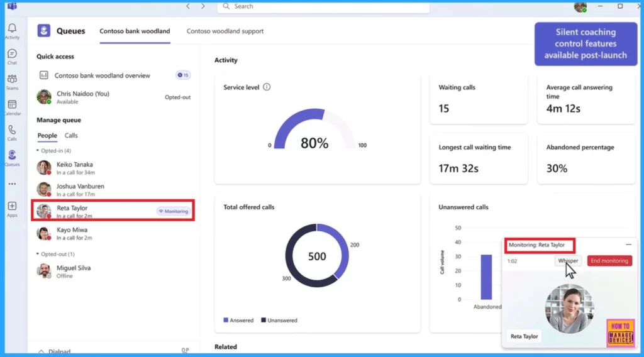Click Reta Taylor's video thumbnail
This screenshot has height=357, width=644.
click(x=569, y=308)
